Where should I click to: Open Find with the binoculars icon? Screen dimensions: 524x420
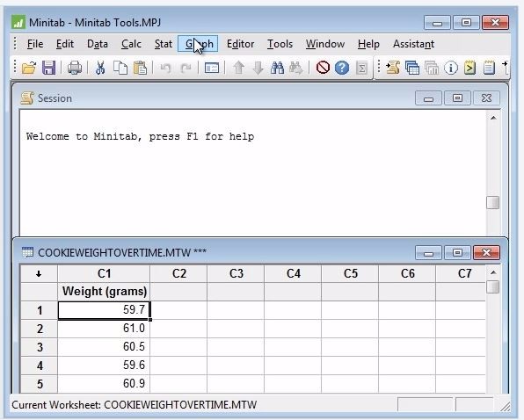point(277,68)
